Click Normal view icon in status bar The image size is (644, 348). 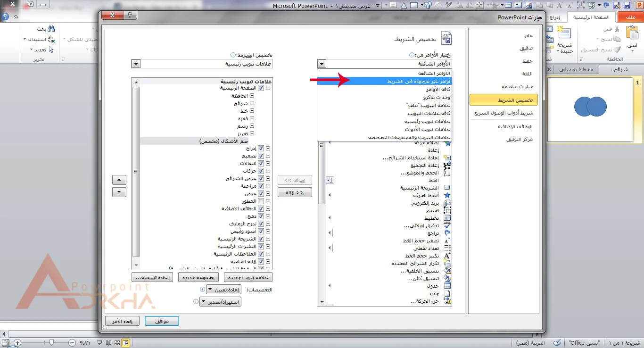coord(126,343)
